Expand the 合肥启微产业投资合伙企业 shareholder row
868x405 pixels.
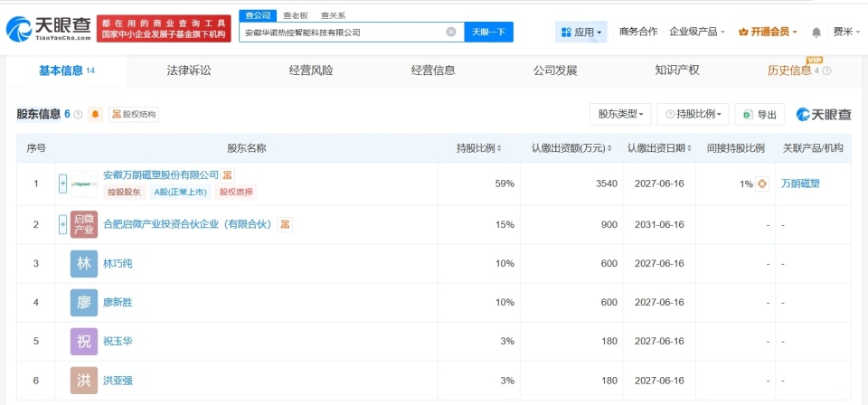coord(62,224)
